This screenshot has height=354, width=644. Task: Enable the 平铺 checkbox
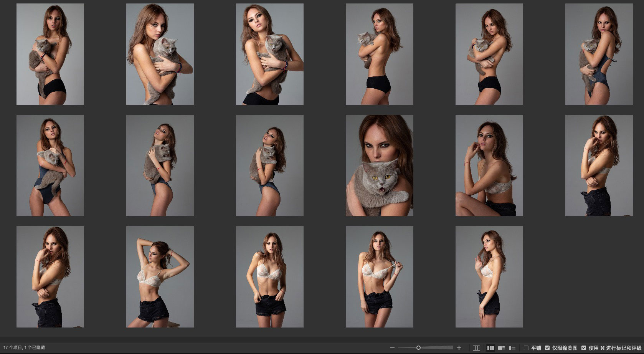pos(526,348)
